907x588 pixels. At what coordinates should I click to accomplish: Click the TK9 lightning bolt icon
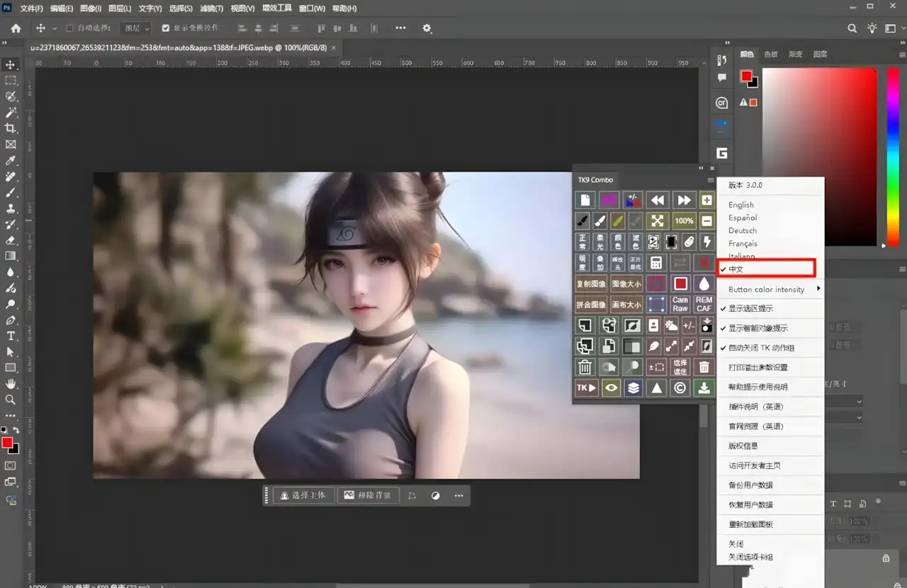[706, 242]
